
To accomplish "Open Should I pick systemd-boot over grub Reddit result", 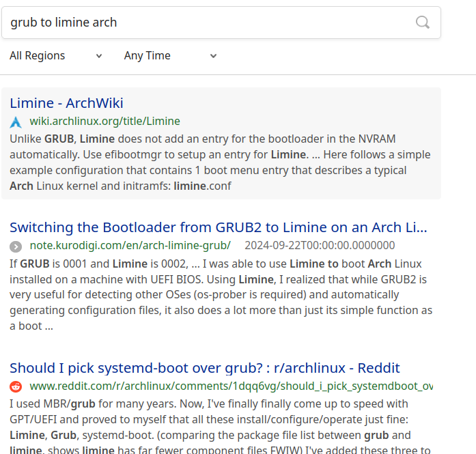I will click(x=205, y=368).
